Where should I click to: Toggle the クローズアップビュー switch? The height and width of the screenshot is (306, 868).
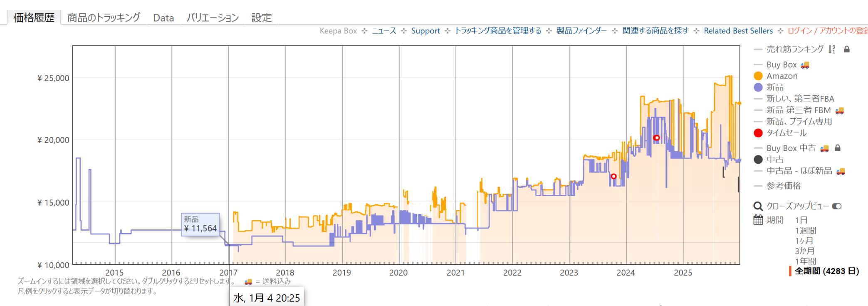(x=836, y=206)
